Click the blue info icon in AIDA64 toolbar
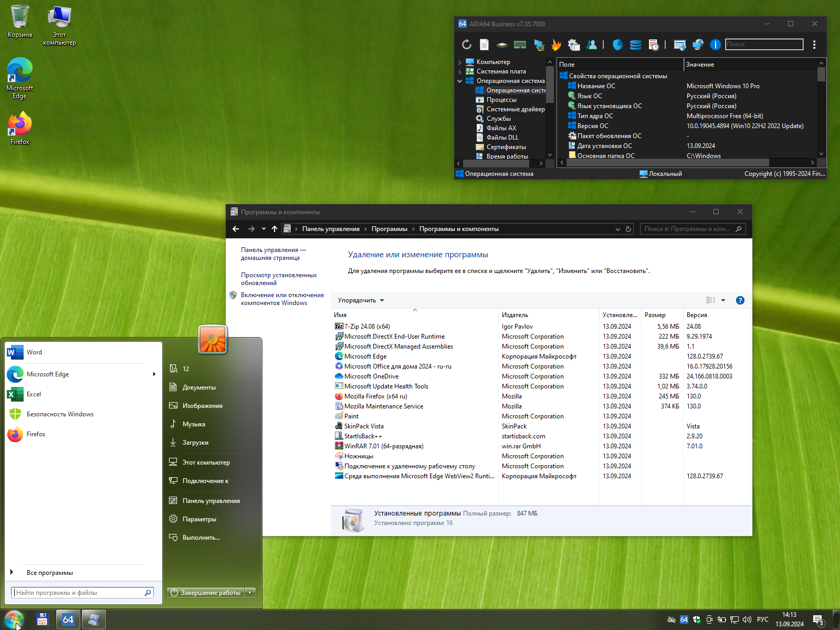 [715, 45]
